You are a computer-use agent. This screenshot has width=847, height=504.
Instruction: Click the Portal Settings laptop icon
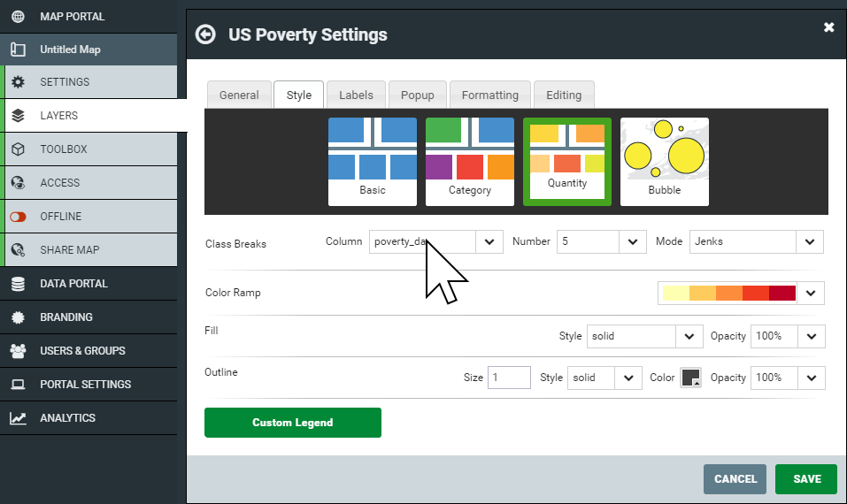18,385
